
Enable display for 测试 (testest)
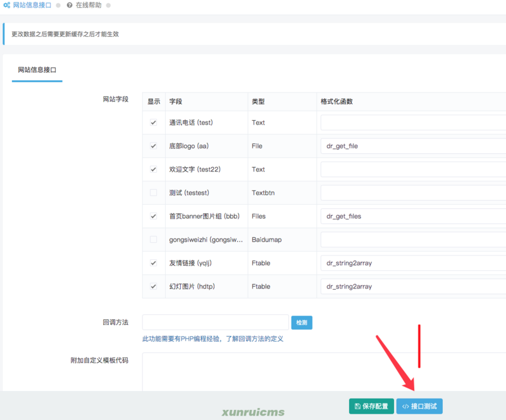[153, 193]
